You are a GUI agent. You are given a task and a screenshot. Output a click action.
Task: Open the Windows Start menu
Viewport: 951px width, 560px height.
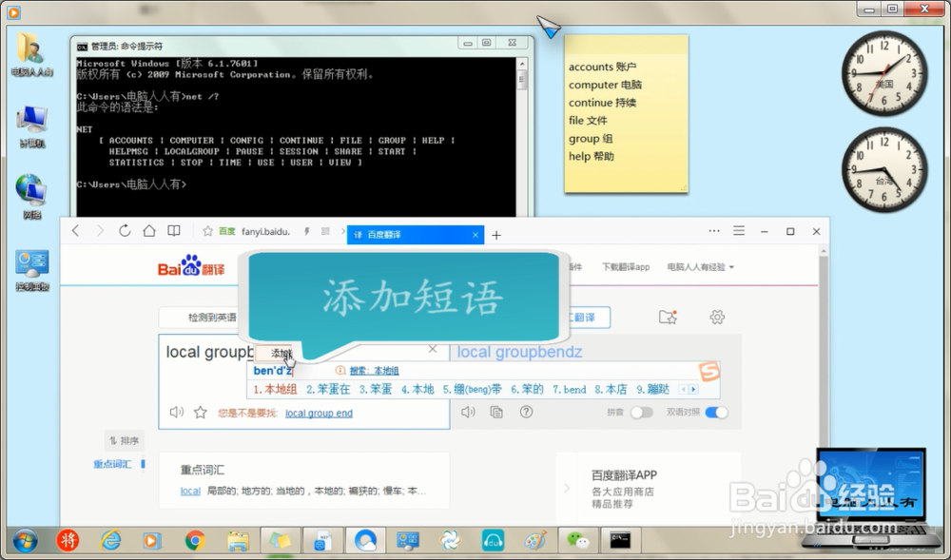click(25, 540)
